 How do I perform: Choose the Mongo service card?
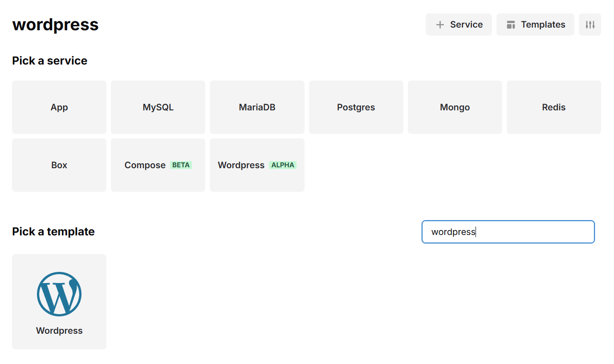pos(455,107)
